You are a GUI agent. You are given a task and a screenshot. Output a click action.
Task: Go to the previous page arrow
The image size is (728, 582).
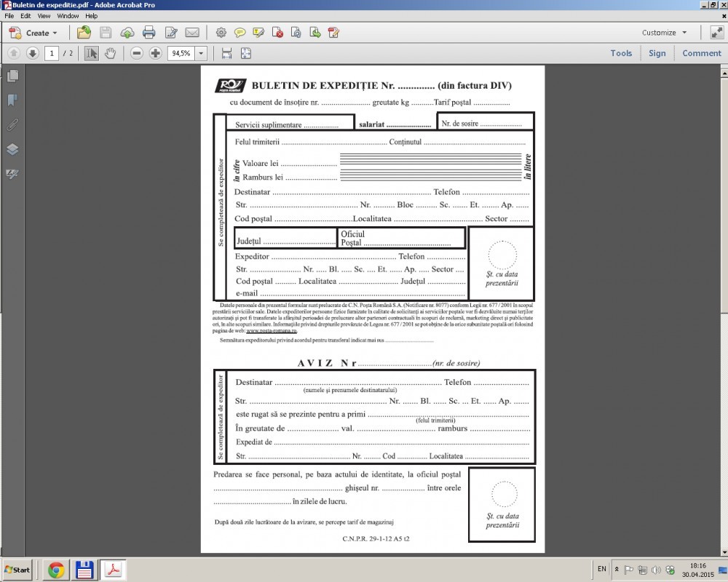13,53
